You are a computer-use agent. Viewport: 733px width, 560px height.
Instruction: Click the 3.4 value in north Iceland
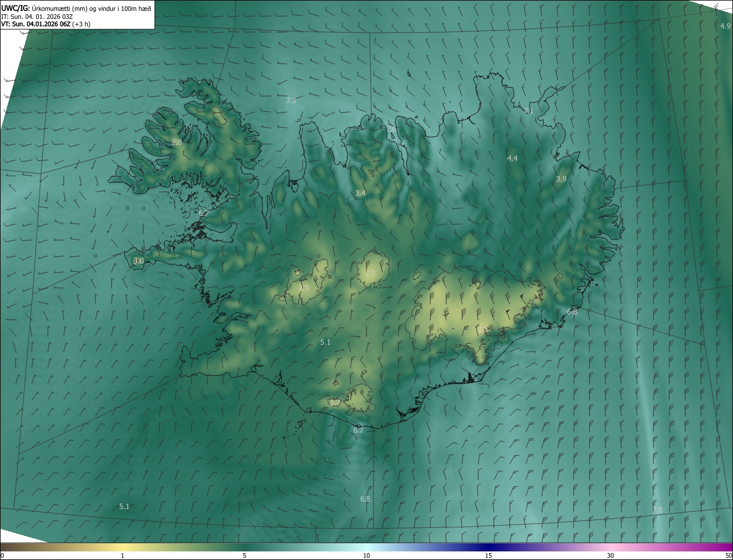click(360, 194)
